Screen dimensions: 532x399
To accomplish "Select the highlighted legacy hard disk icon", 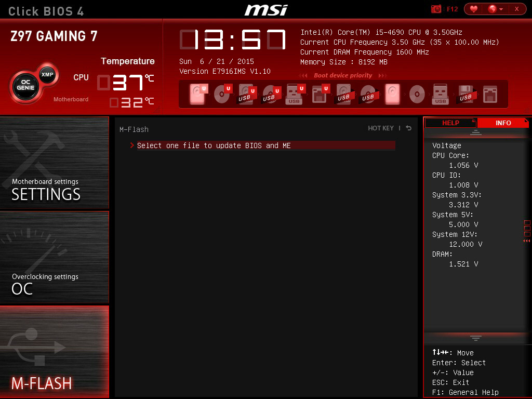I will click(x=392, y=95).
